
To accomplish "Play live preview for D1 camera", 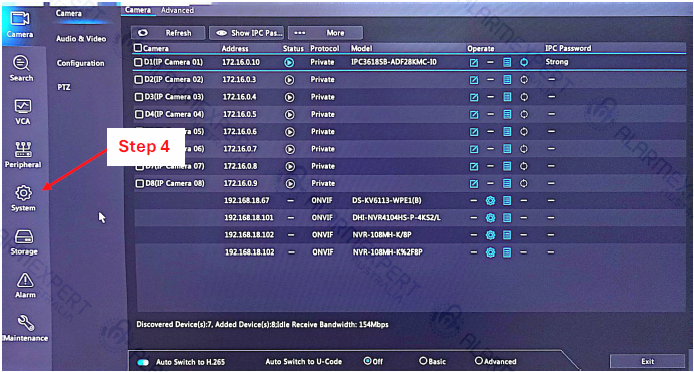I will (x=289, y=62).
